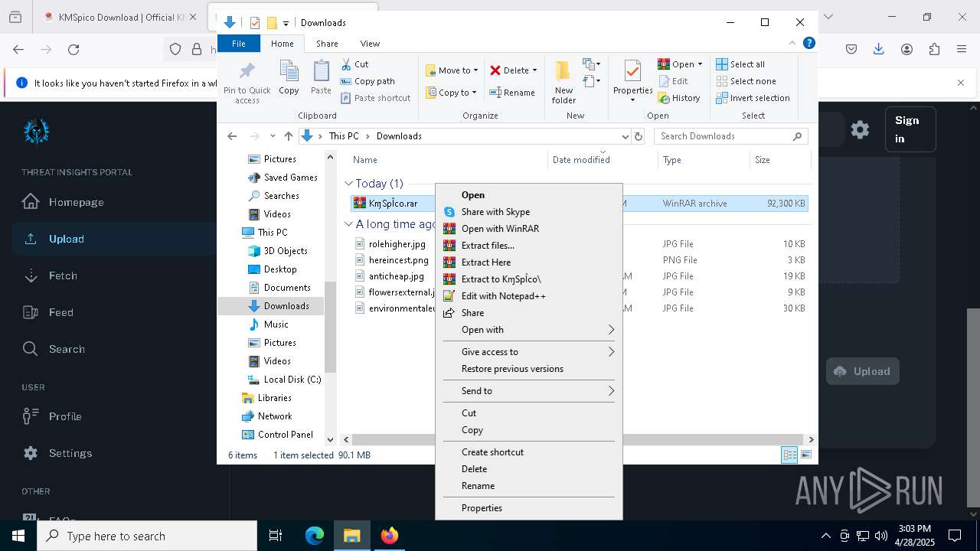Collapse the Today group
The image size is (980, 551).
[348, 184]
